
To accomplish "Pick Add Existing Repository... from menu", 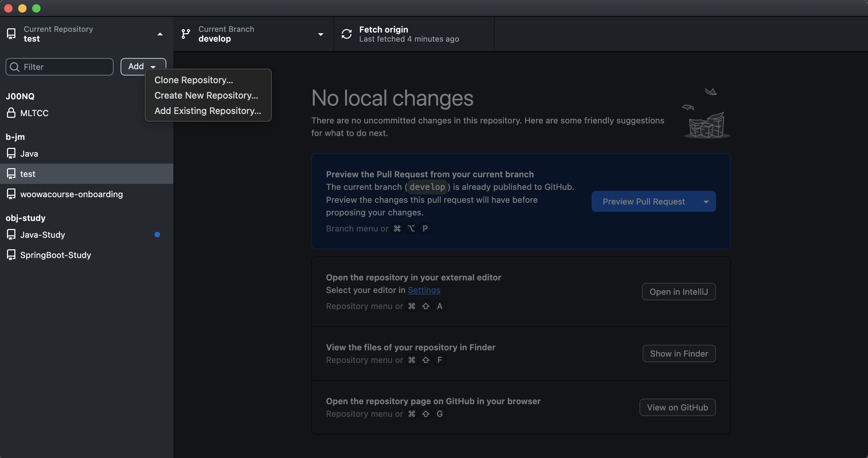I will click(208, 111).
